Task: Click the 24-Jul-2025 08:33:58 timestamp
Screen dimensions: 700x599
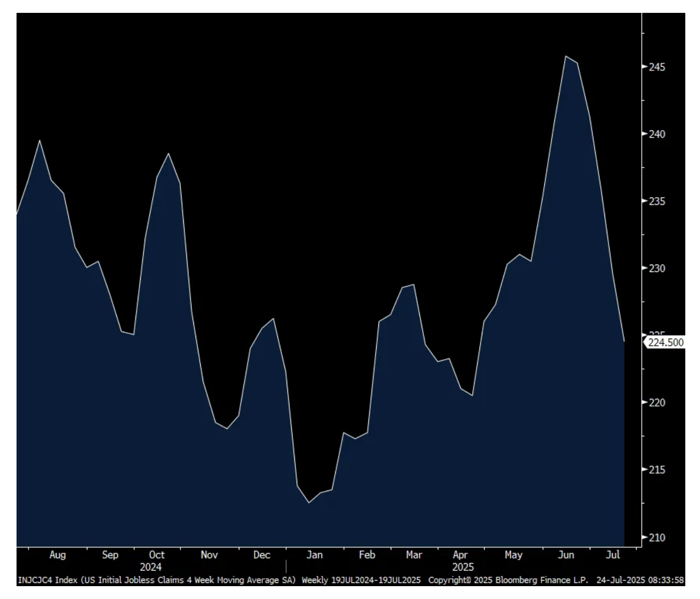Action: pyautogui.click(x=640, y=580)
